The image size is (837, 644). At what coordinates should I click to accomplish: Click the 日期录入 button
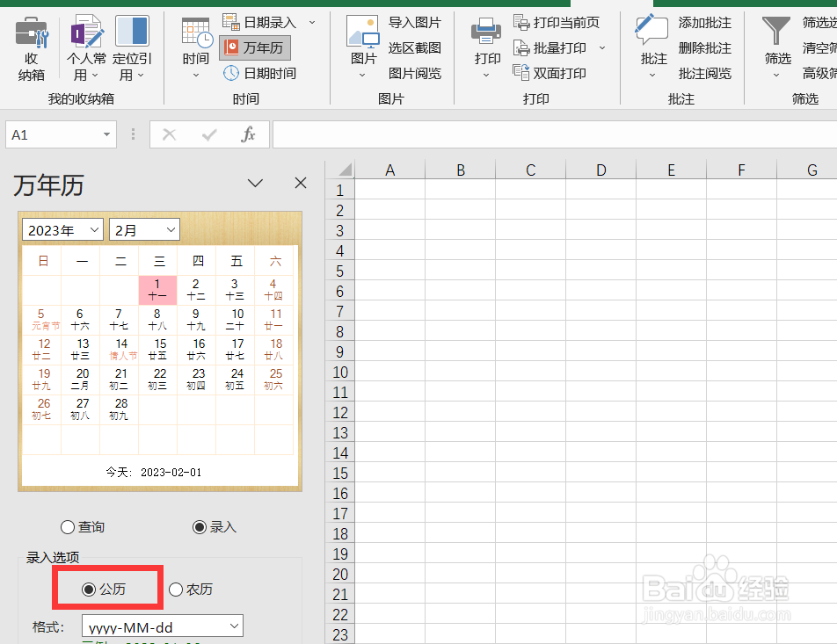pos(259,23)
